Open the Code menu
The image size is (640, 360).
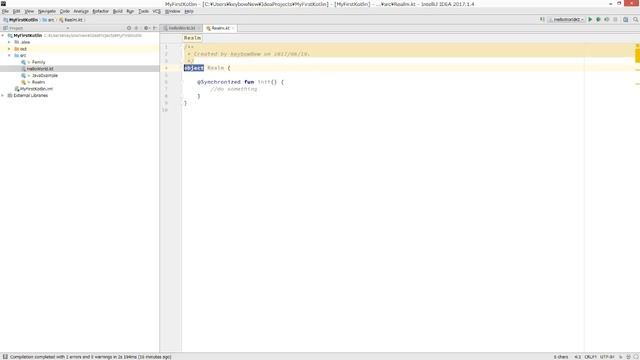coord(65,11)
